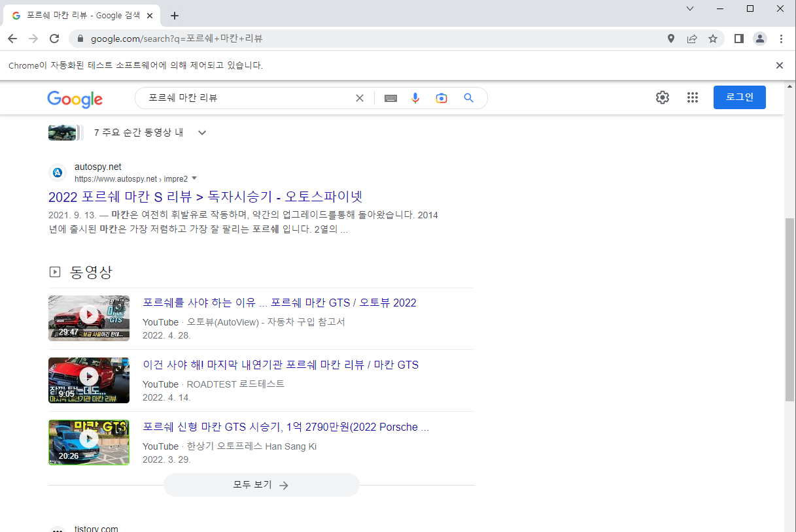Open 포르쉐 신형 마칸 GTS 시승기 link
The width and height of the screenshot is (796, 532).
pos(286,427)
